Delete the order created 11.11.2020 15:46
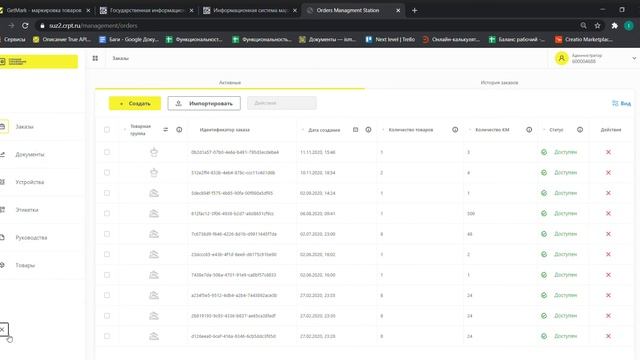Viewport: 640px width, 360px height. coord(608,152)
